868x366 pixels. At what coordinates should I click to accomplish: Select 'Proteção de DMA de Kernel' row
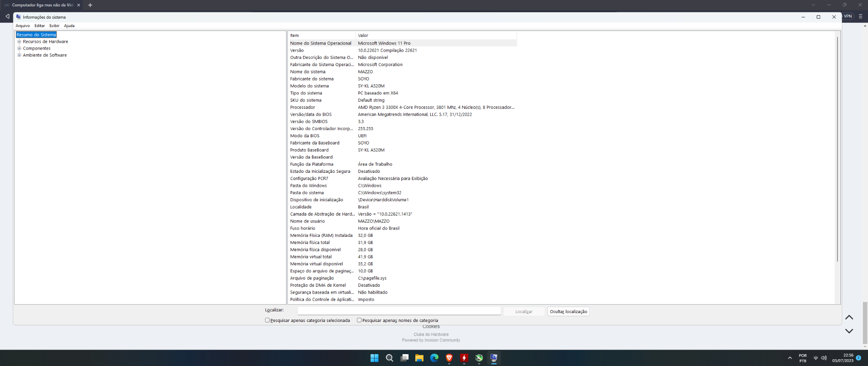coord(402,286)
